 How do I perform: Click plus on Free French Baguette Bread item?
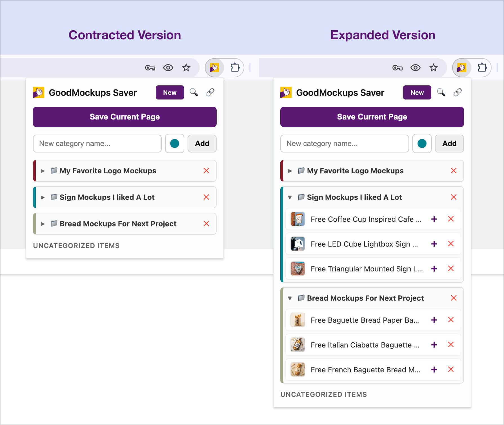point(434,369)
